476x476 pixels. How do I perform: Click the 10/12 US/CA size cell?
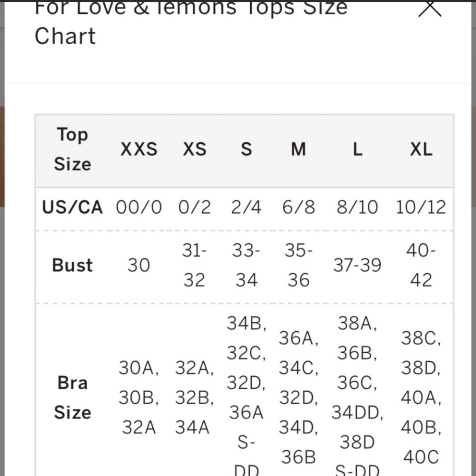pos(421,208)
